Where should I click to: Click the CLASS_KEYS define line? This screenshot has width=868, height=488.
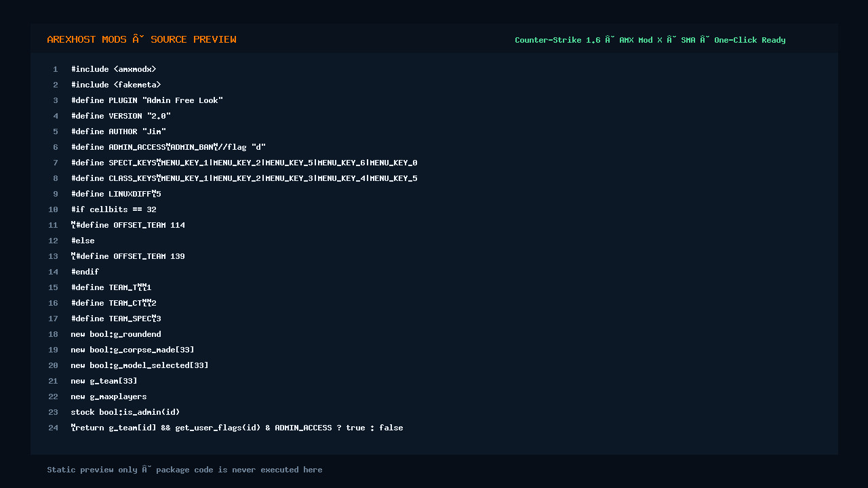click(244, 178)
